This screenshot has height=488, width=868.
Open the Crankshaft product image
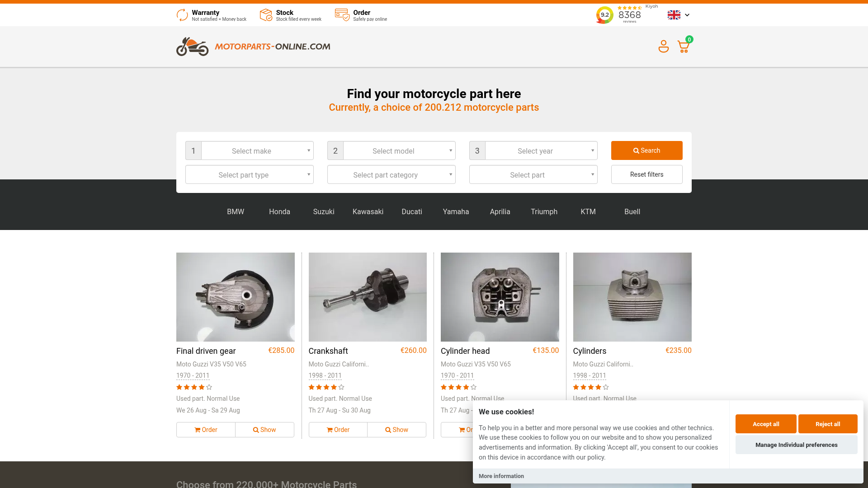click(x=368, y=297)
